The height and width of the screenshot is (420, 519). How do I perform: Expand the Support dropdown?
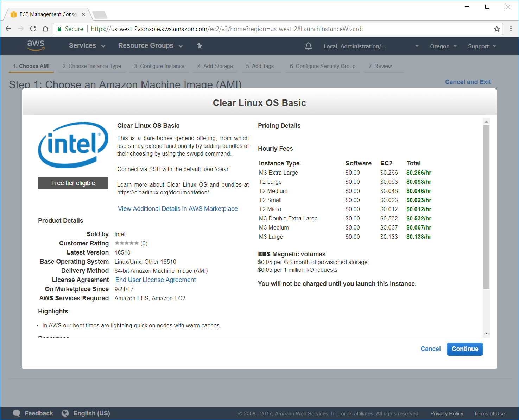(x=482, y=46)
